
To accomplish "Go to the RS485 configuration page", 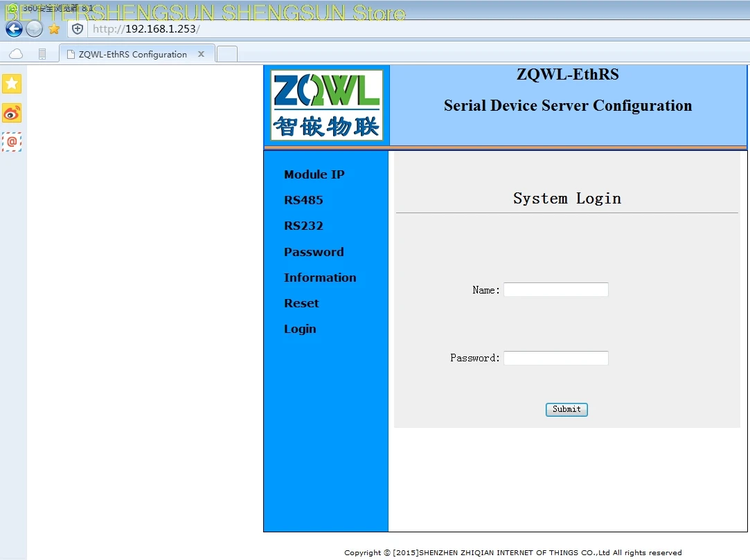I will 303,200.
